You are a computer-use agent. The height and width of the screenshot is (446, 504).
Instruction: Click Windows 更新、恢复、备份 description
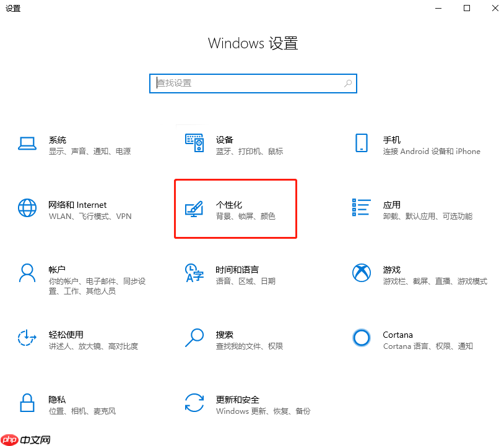click(x=263, y=411)
